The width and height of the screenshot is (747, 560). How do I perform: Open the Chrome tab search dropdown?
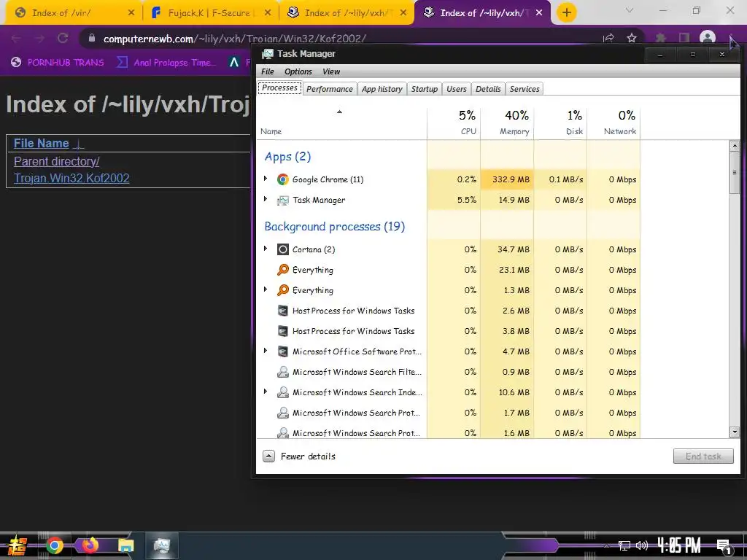(630, 10)
